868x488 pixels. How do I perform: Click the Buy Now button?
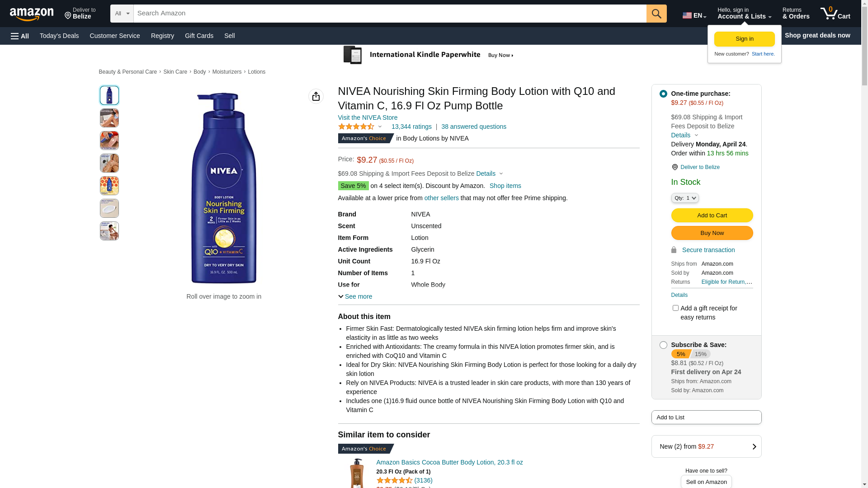pyautogui.click(x=712, y=233)
